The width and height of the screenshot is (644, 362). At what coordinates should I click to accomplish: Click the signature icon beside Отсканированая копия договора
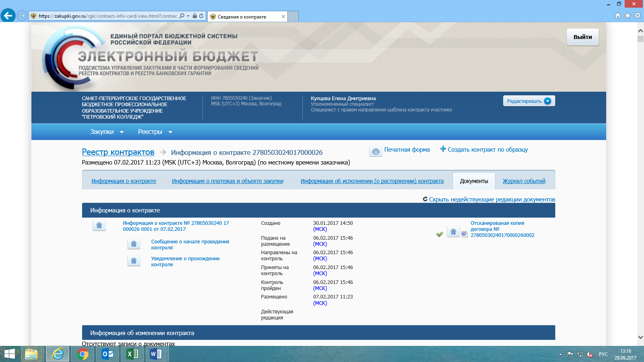click(x=453, y=232)
